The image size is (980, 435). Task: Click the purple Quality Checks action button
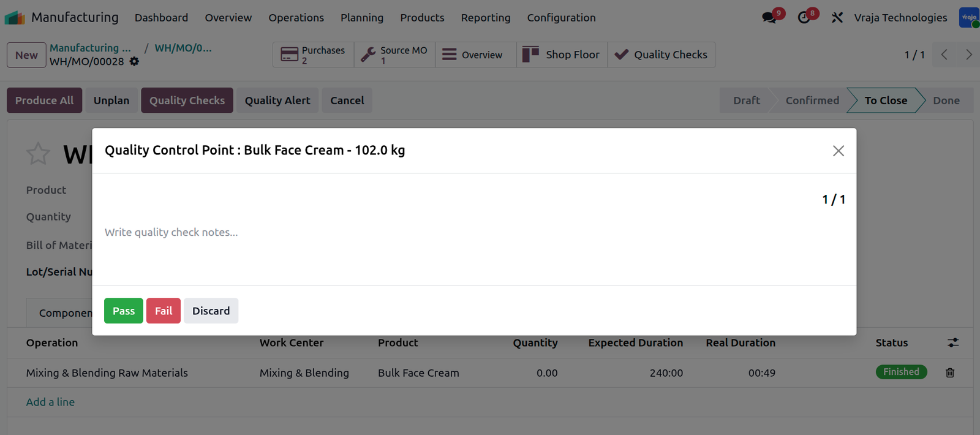pos(187,100)
